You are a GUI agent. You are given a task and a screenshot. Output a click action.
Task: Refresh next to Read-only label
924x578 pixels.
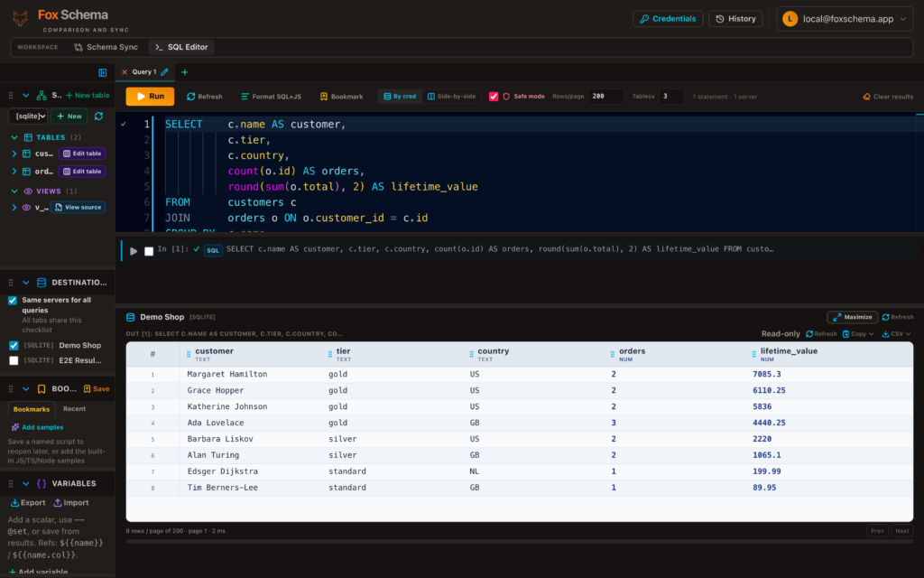[x=821, y=334]
